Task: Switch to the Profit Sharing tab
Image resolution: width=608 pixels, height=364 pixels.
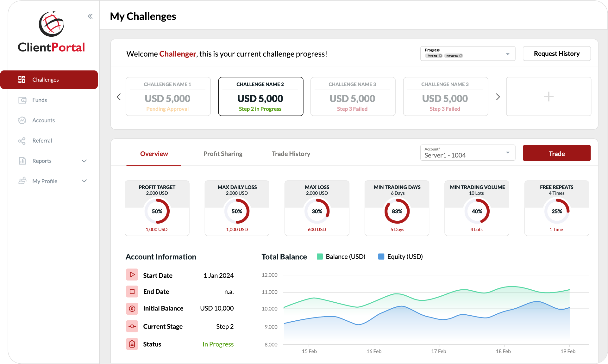Action: pos(223,154)
